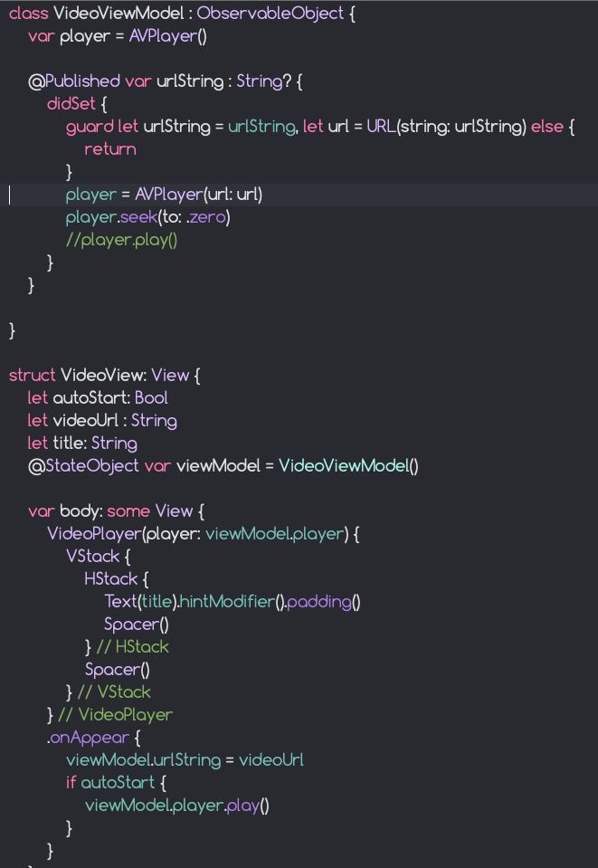The image size is (598, 868).
Task: Click the commented '//player.play()' line
Action: coord(122,240)
